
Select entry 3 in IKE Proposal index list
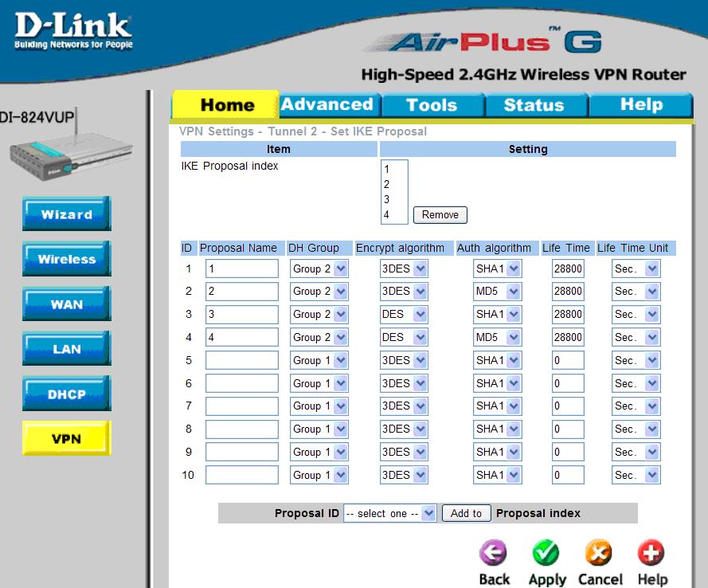pos(394,200)
